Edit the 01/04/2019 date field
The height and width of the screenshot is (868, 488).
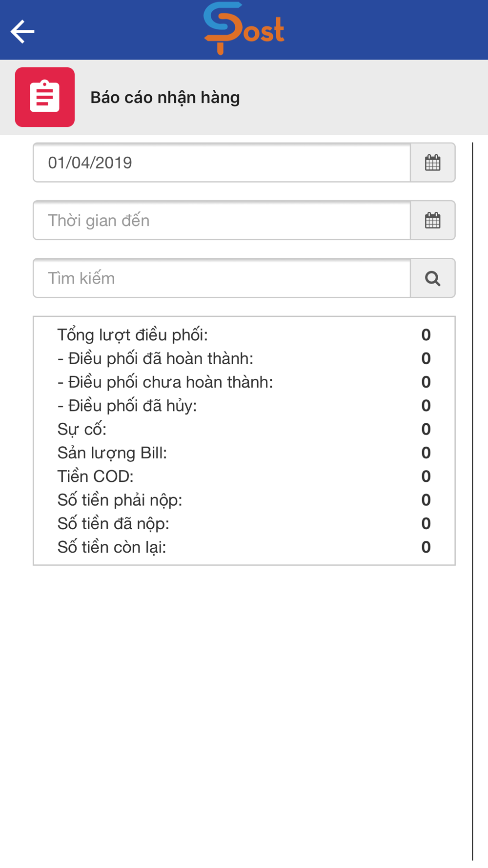(x=222, y=163)
